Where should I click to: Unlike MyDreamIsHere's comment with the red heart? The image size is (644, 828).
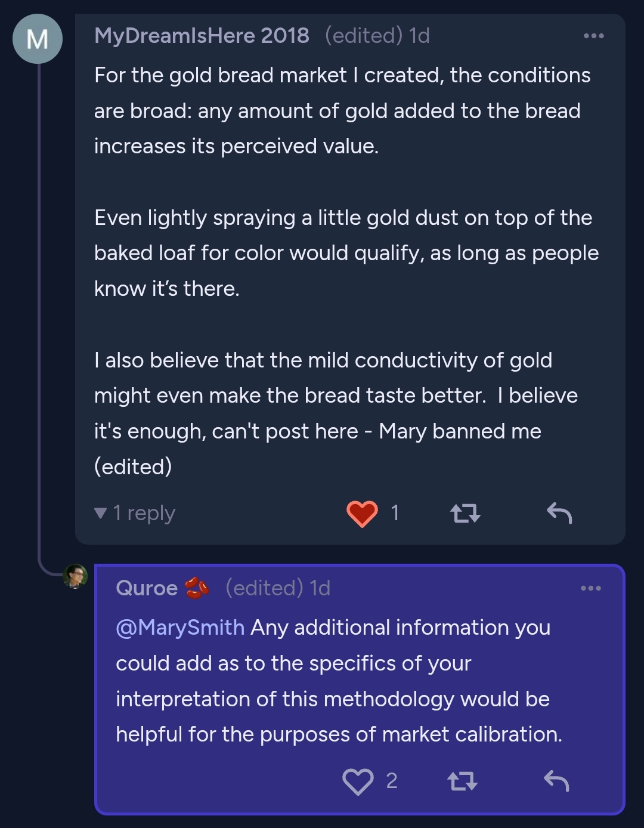coord(362,513)
